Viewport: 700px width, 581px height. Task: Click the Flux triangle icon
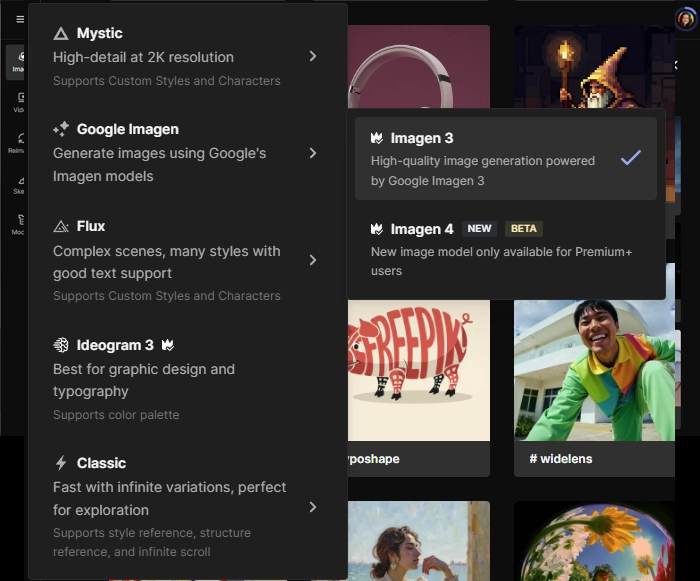(x=61, y=226)
